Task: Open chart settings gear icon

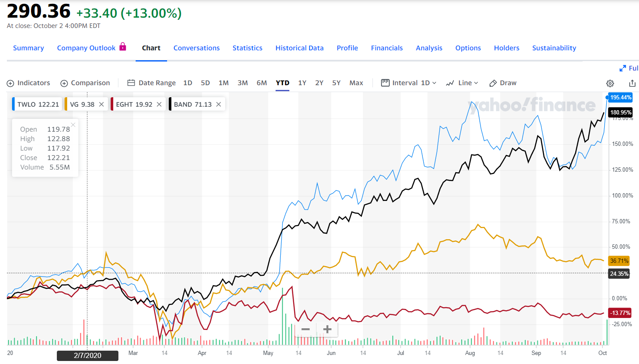Action: click(x=610, y=83)
